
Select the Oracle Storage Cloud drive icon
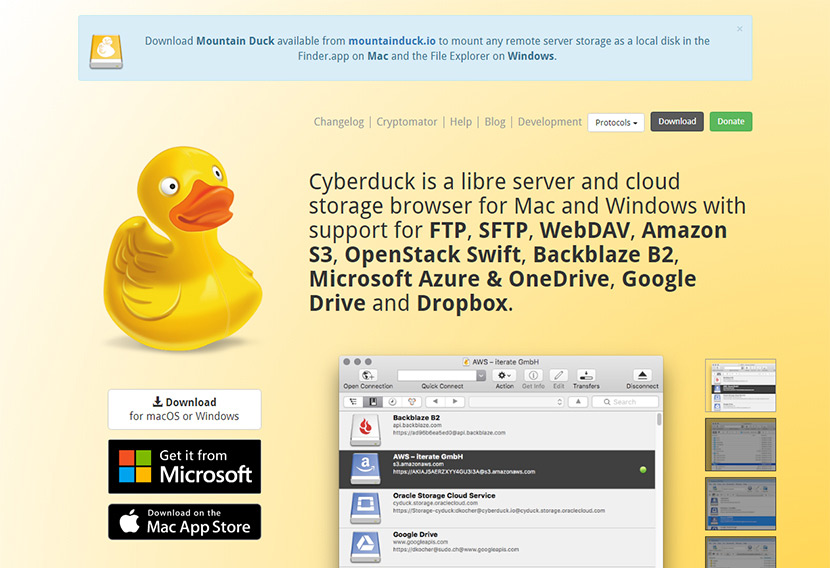pyautogui.click(x=365, y=508)
